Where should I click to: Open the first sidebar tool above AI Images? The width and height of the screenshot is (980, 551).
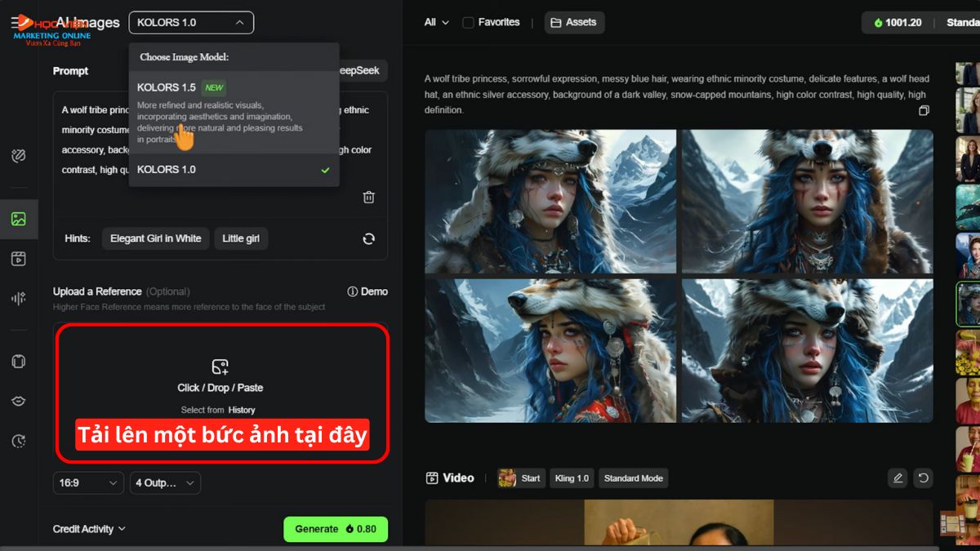pos(19,156)
